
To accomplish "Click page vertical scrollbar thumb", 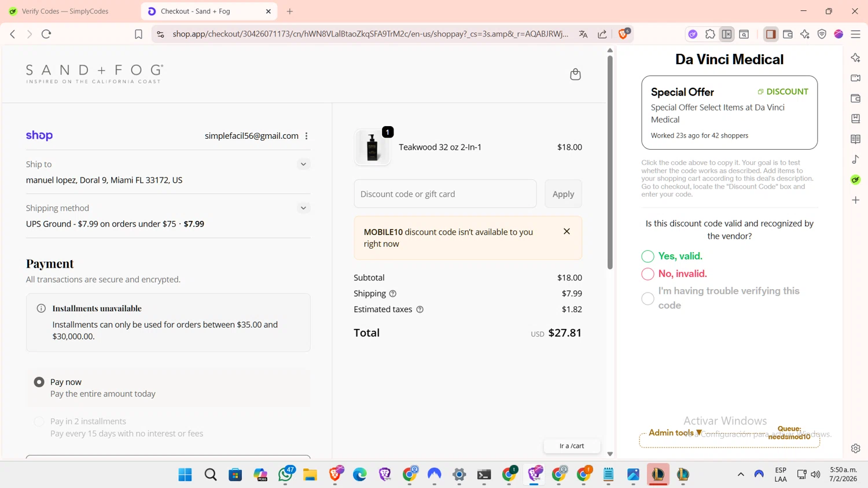I will (610, 162).
